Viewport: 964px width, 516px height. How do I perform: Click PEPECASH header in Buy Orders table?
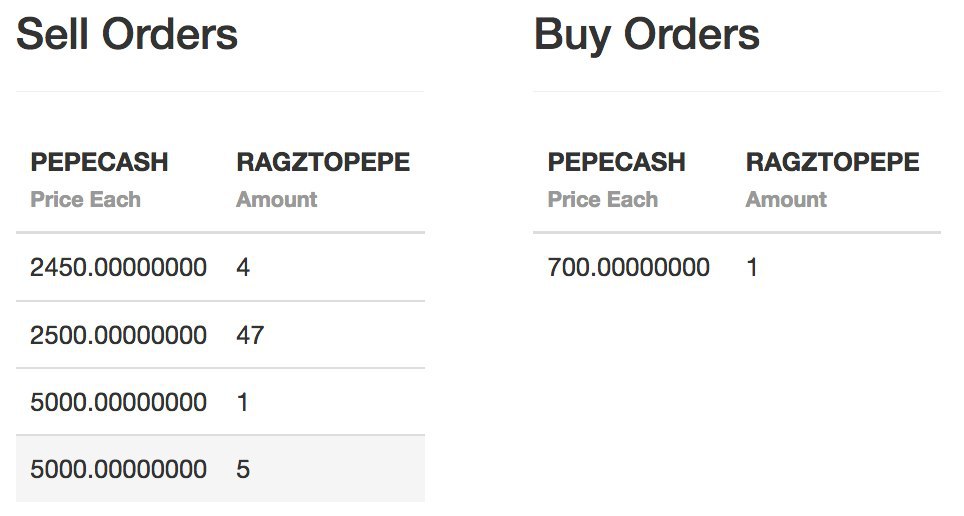pyautogui.click(x=616, y=163)
